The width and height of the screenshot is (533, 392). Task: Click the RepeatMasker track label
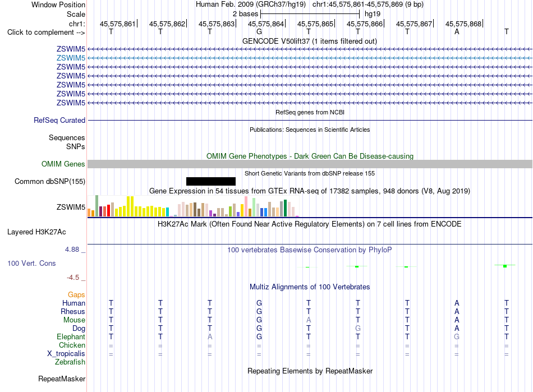62,379
